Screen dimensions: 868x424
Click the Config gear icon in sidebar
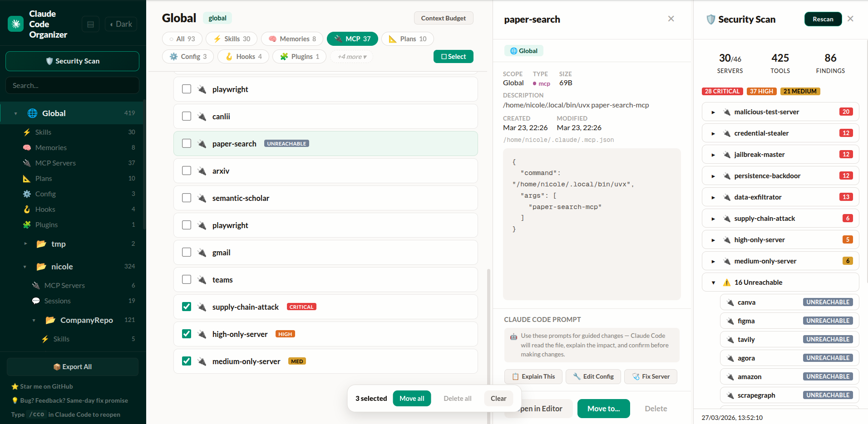[x=28, y=194]
